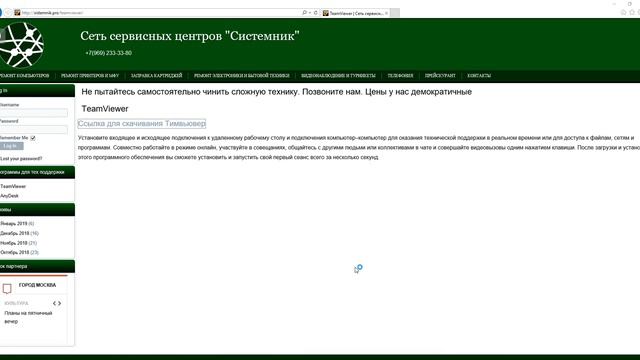Close the TeamViewer browser tab
640x360 pixels.
click(x=386, y=13)
